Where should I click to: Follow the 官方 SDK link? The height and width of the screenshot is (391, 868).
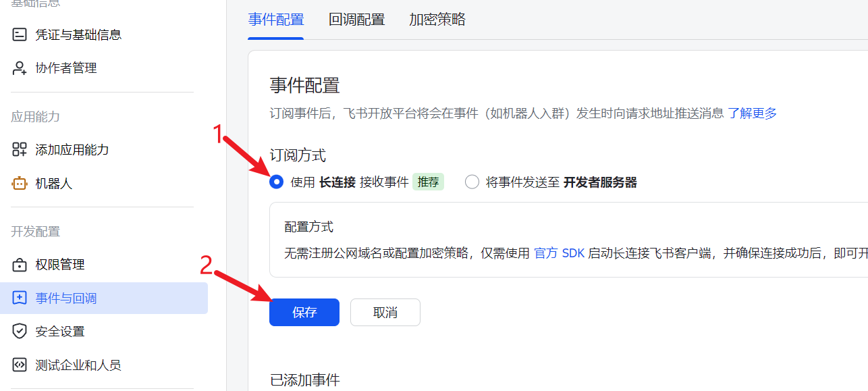click(559, 253)
